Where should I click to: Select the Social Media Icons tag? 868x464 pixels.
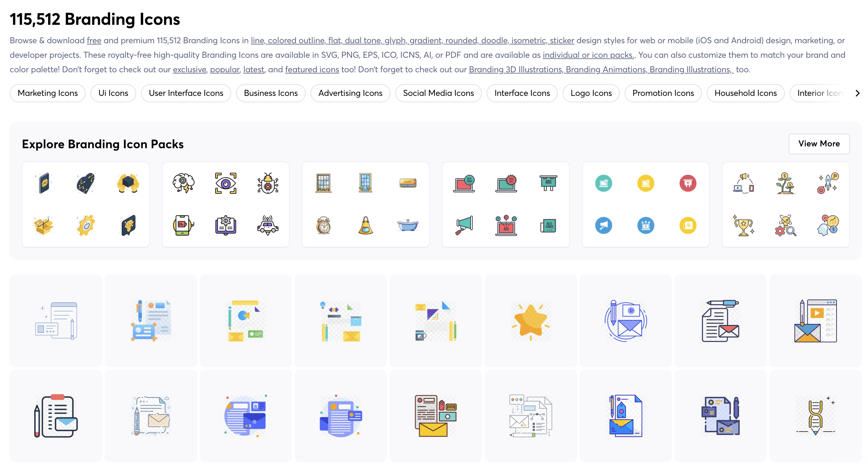tap(438, 93)
